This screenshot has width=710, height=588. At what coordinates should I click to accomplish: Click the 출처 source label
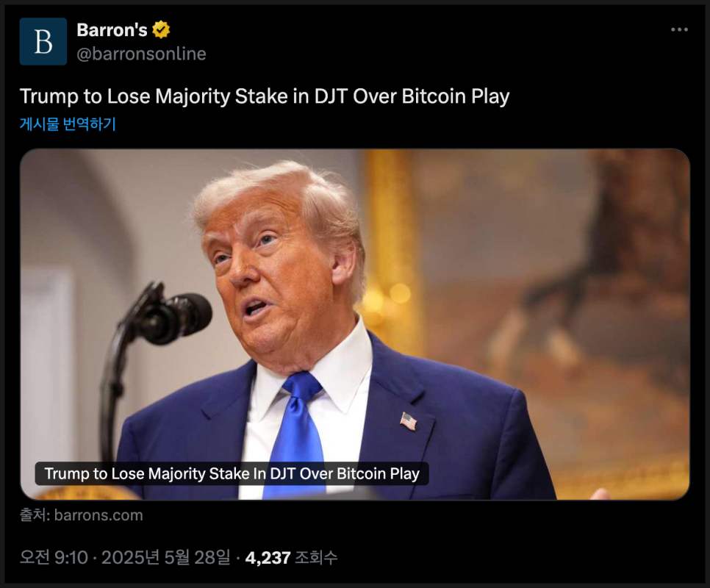(35, 515)
